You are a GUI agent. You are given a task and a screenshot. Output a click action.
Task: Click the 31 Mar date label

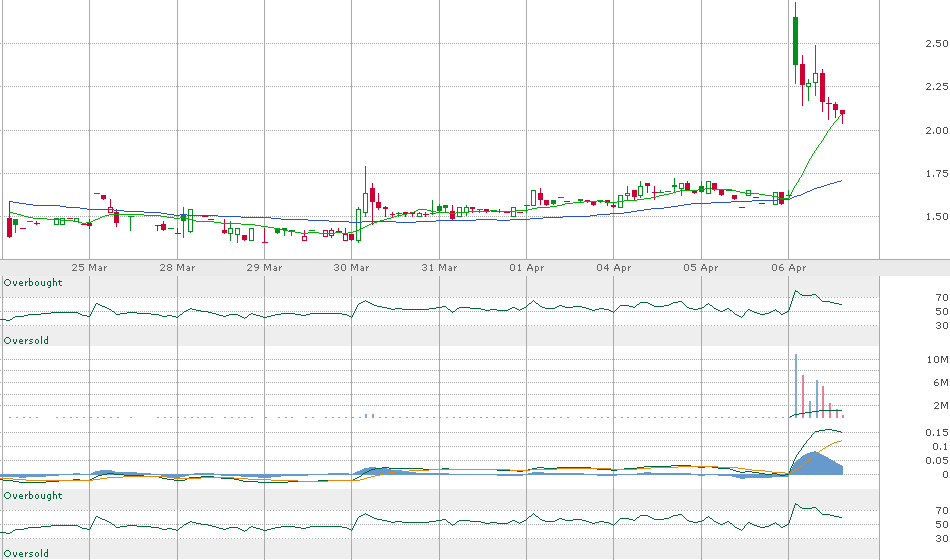click(x=439, y=267)
